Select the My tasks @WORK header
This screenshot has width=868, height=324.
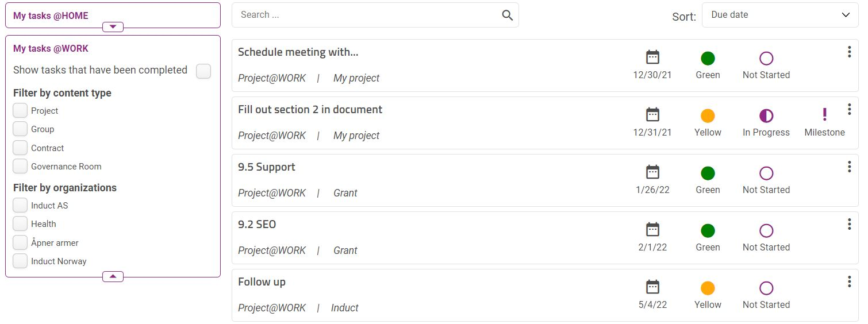[x=51, y=48]
